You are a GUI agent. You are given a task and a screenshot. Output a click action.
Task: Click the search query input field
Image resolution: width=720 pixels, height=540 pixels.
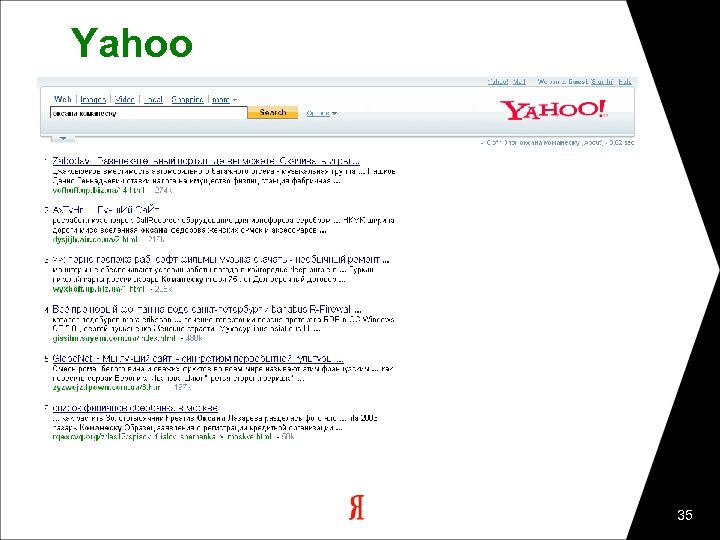[x=149, y=113]
